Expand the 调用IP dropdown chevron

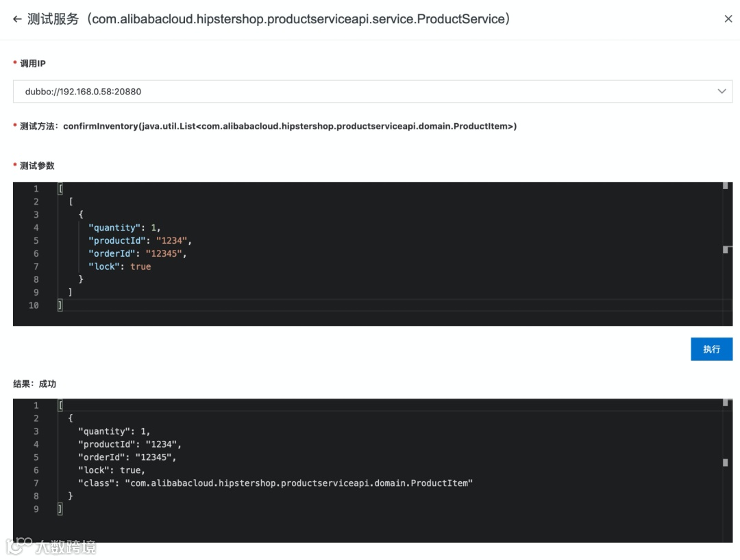click(x=721, y=91)
